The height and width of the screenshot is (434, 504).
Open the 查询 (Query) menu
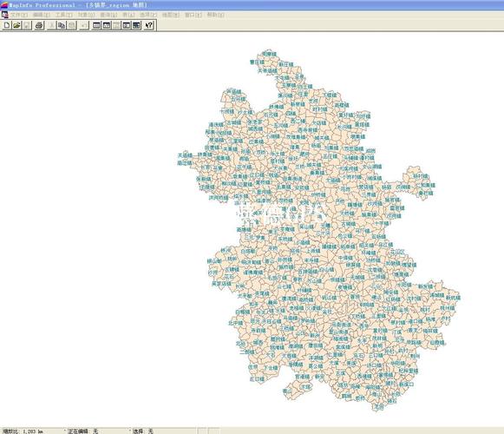(x=108, y=15)
